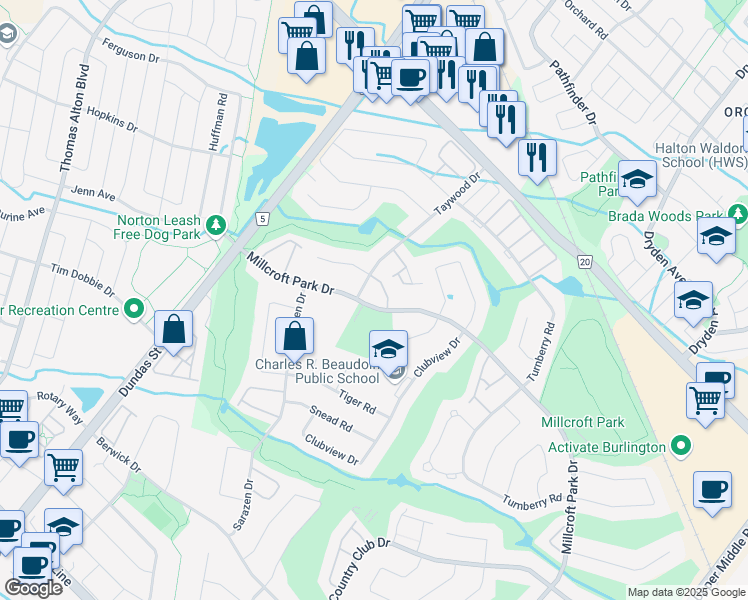Click the 'Sarazen Dr' street label

[243, 505]
